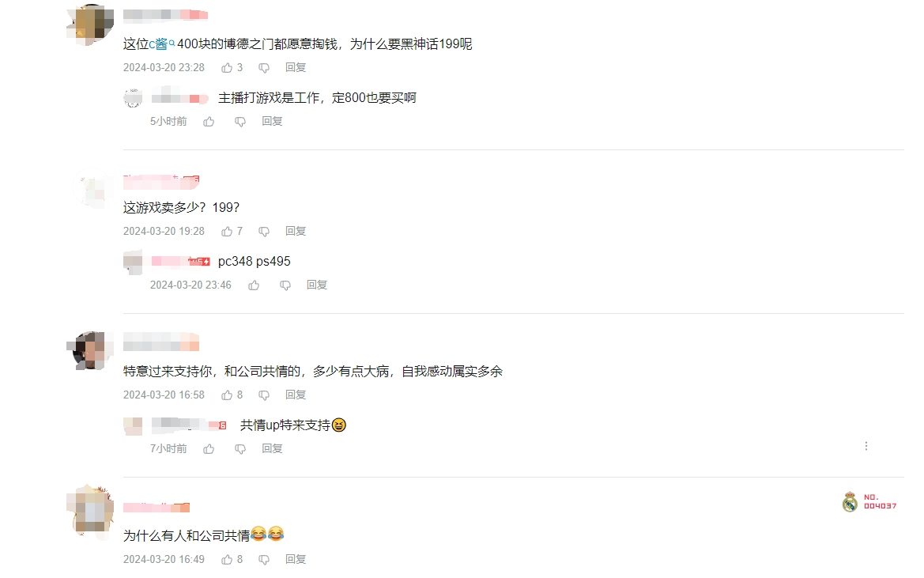Dislike the comment 为什么有人和公司共情
This screenshot has height=578, width=924.
(264, 560)
